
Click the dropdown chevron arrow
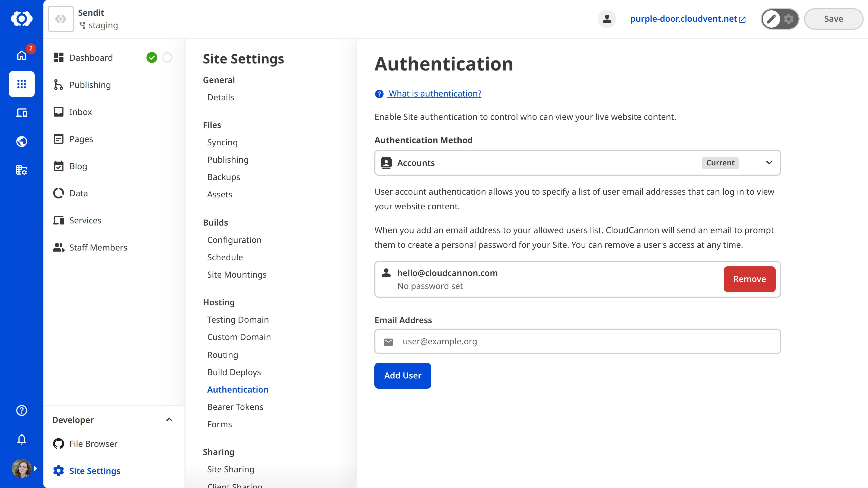(x=769, y=163)
